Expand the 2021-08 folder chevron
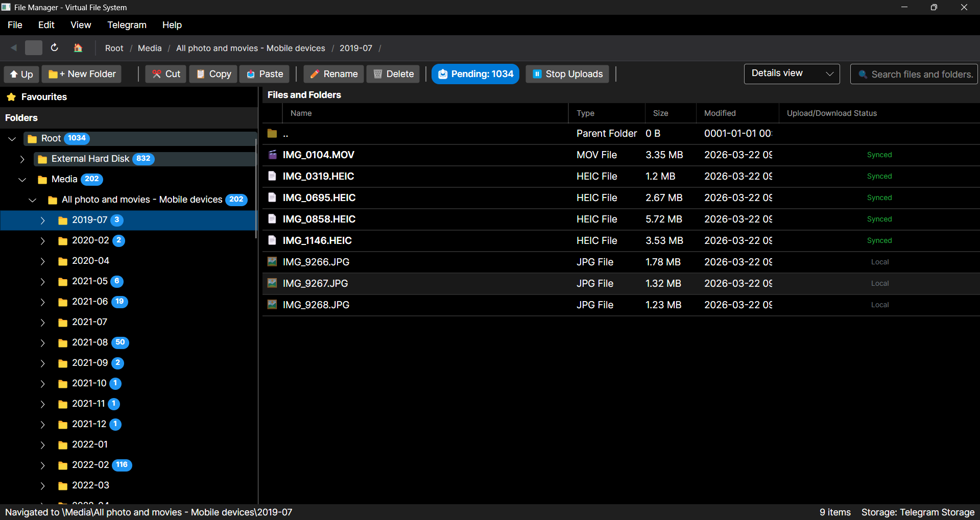This screenshot has width=980, height=520. coord(42,343)
